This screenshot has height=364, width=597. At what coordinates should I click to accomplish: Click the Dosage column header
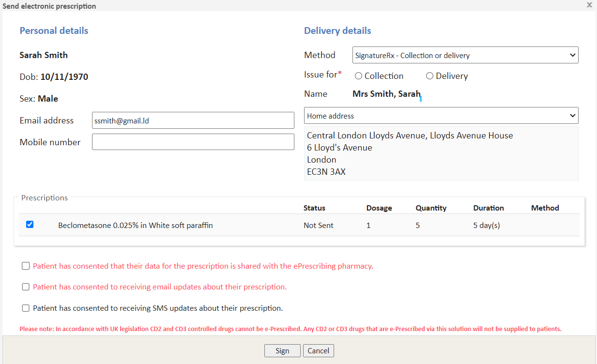coord(379,208)
